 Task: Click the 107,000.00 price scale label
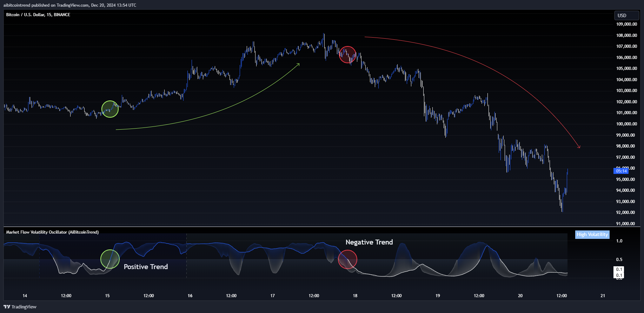[x=626, y=46]
